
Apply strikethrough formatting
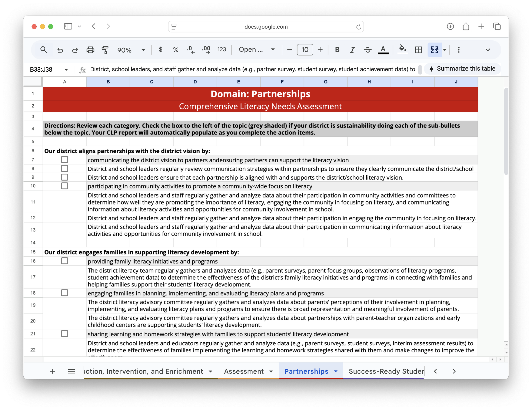pyautogui.click(x=368, y=50)
